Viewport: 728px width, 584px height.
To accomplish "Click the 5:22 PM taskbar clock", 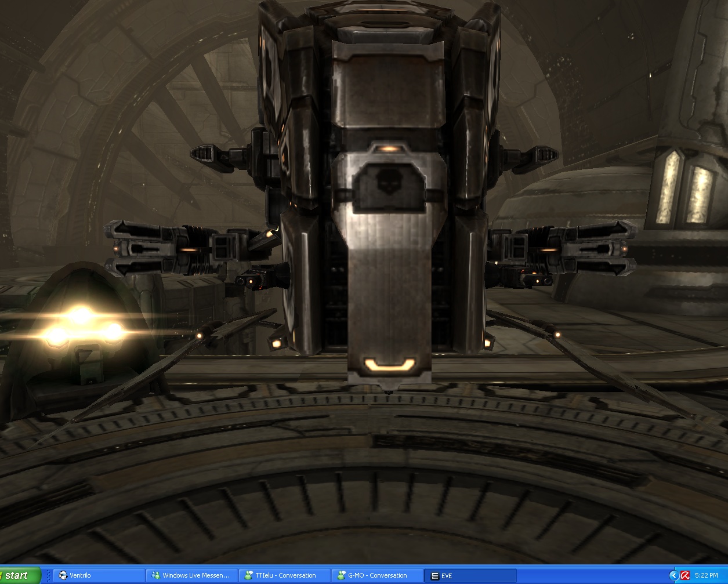I will tap(706, 575).
